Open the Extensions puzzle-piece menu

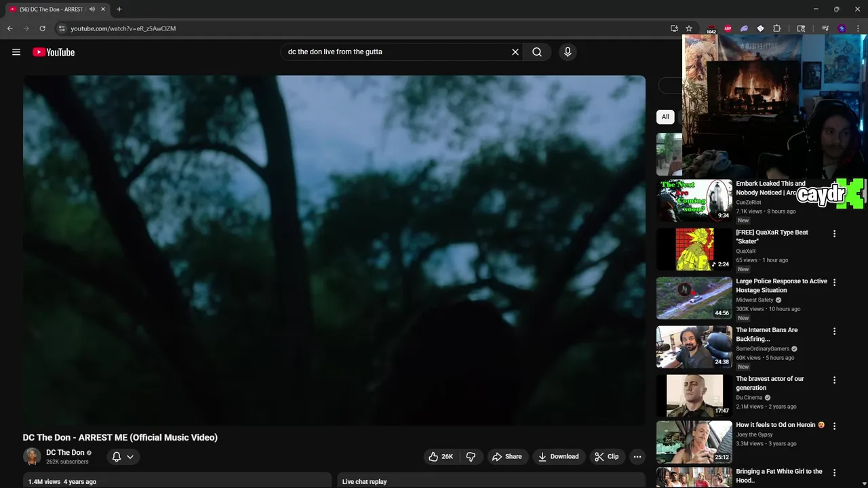[777, 28]
